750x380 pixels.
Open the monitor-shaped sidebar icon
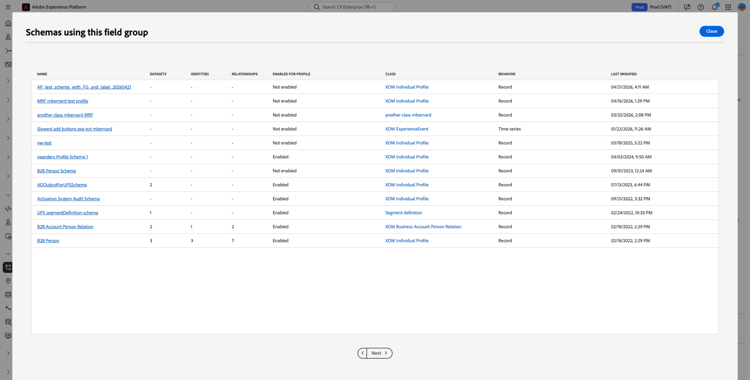click(8, 336)
